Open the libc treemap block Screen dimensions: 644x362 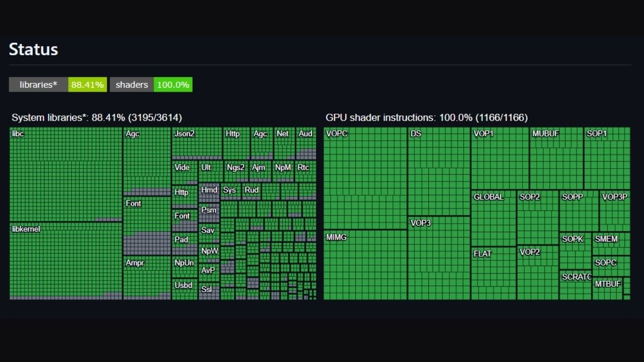(x=66, y=174)
